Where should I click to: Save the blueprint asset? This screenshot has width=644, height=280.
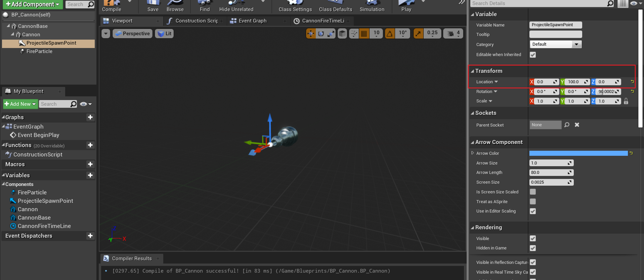pyautogui.click(x=153, y=6)
